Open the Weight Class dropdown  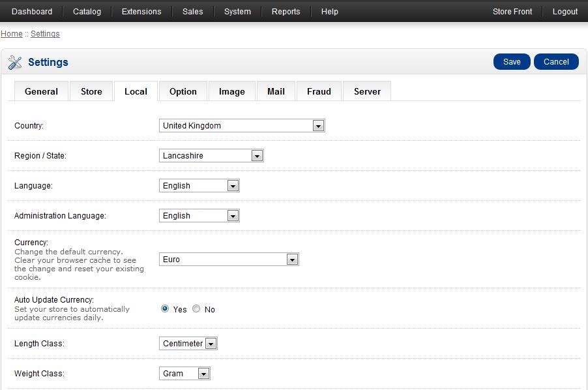point(184,374)
